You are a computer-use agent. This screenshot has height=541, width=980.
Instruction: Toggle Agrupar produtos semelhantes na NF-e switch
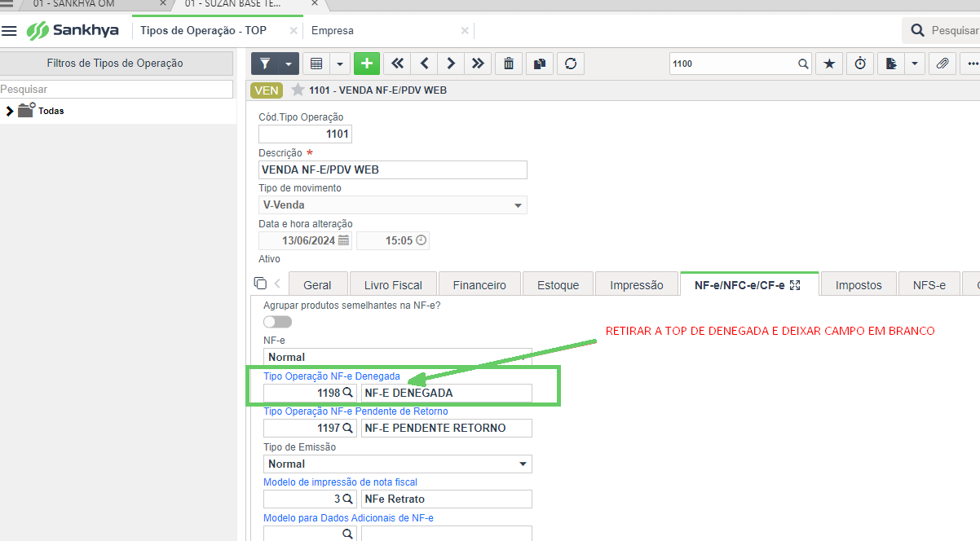pyautogui.click(x=277, y=322)
